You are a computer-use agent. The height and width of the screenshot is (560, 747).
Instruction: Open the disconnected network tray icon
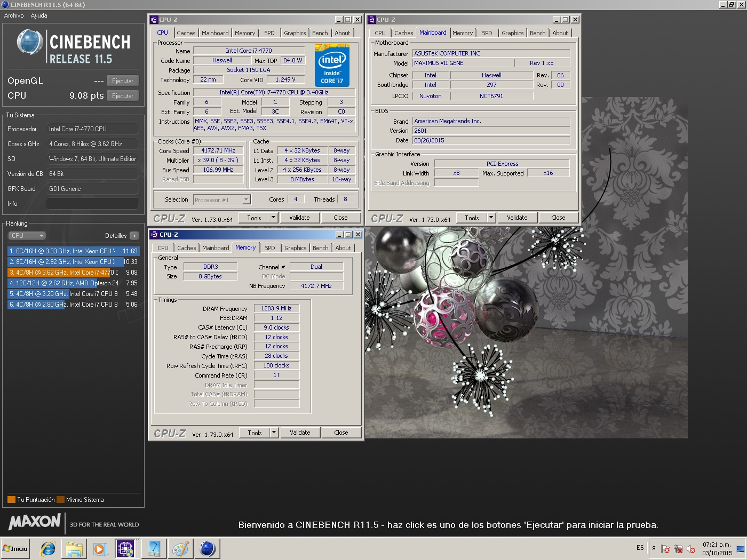click(x=678, y=549)
